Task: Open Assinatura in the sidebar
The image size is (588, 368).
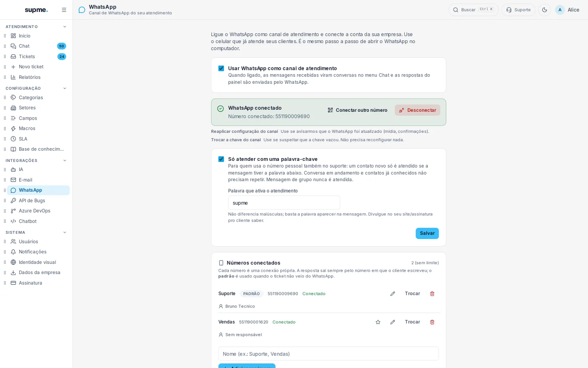Action: click(38, 283)
